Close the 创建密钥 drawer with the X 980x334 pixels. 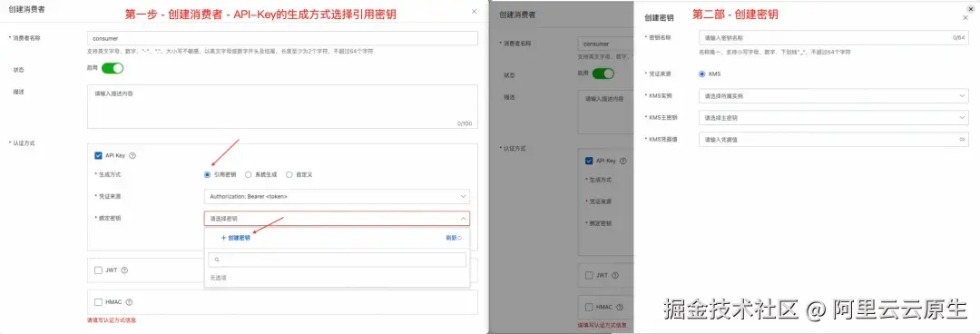point(965,18)
